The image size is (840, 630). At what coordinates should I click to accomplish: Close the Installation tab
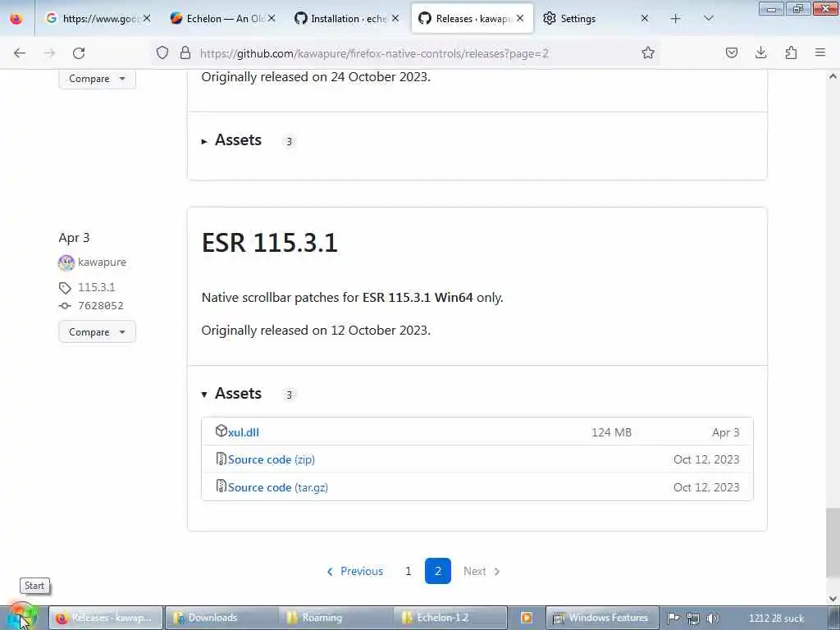395,18
